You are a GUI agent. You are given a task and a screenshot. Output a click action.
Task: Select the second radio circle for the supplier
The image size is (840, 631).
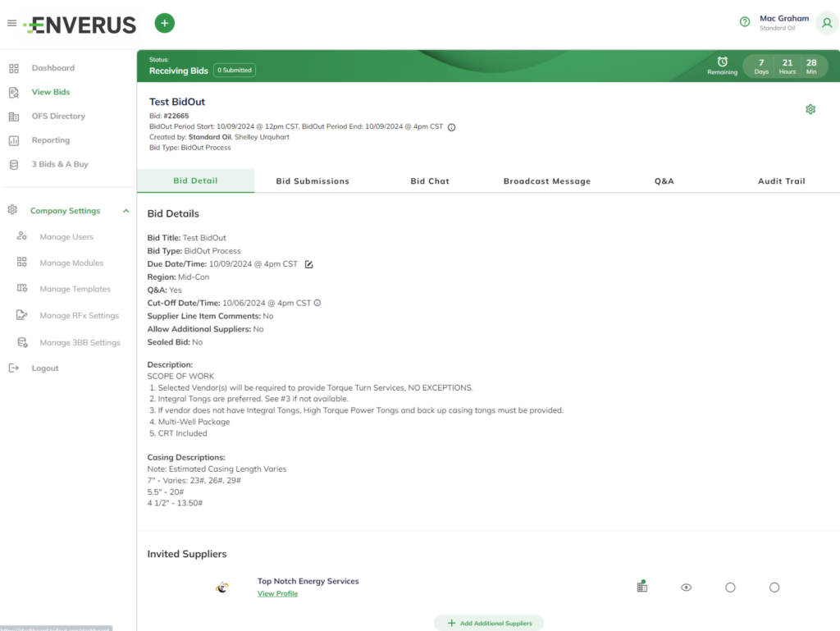(x=774, y=587)
